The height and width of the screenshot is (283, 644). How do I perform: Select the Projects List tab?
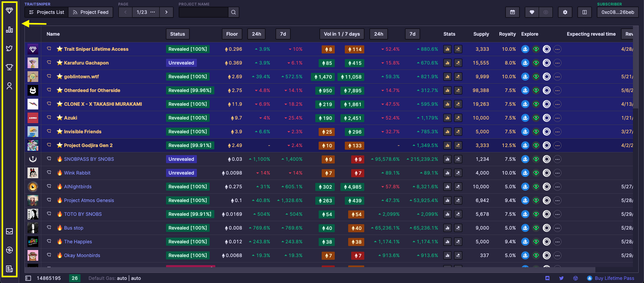click(x=46, y=12)
